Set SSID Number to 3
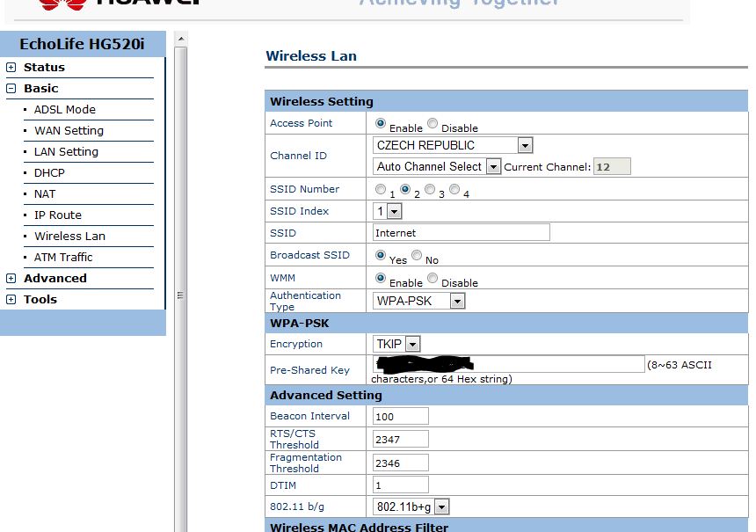This screenshot has width=756, height=532. point(430,190)
